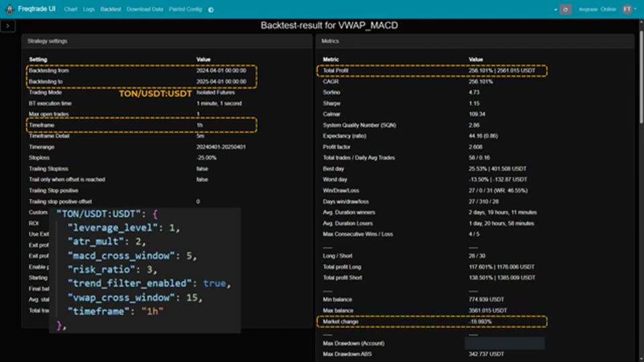Click the Long / Short value 28 / 30
644x362 pixels.
(477, 255)
